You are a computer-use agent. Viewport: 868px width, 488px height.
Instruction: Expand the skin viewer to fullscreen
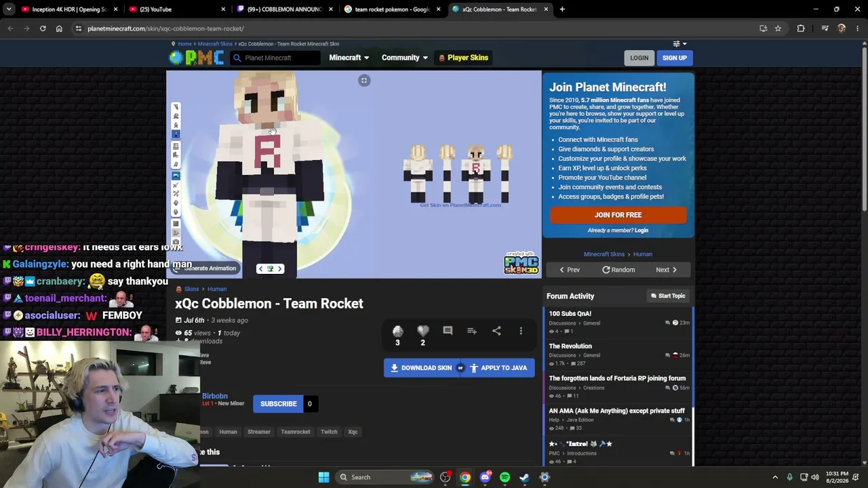pos(364,81)
